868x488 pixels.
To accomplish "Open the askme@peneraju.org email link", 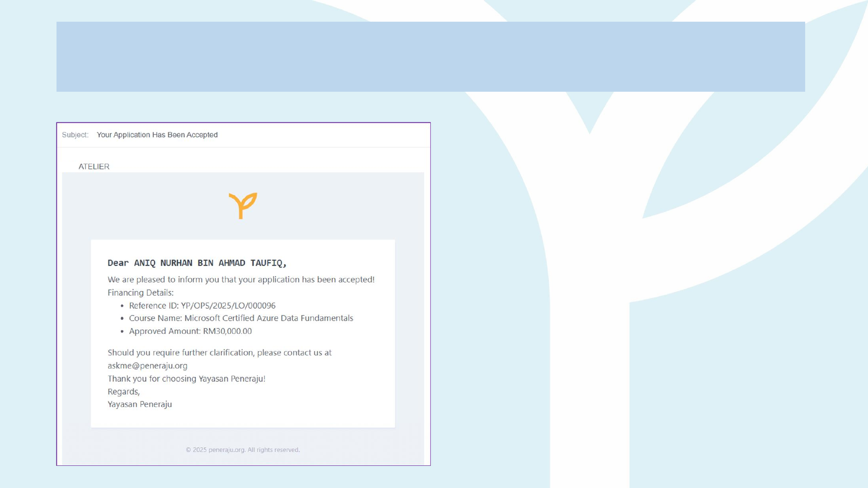I will pyautogui.click(x=147, y=366).
